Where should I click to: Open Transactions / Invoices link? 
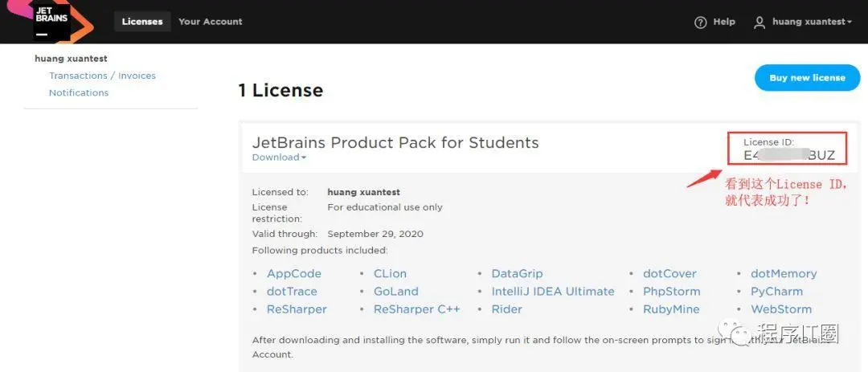point(102,76)
